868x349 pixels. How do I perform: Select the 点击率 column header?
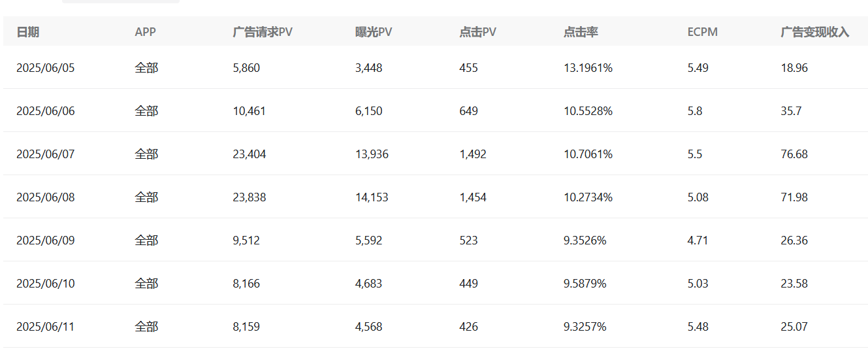click(x=581, y=32)
